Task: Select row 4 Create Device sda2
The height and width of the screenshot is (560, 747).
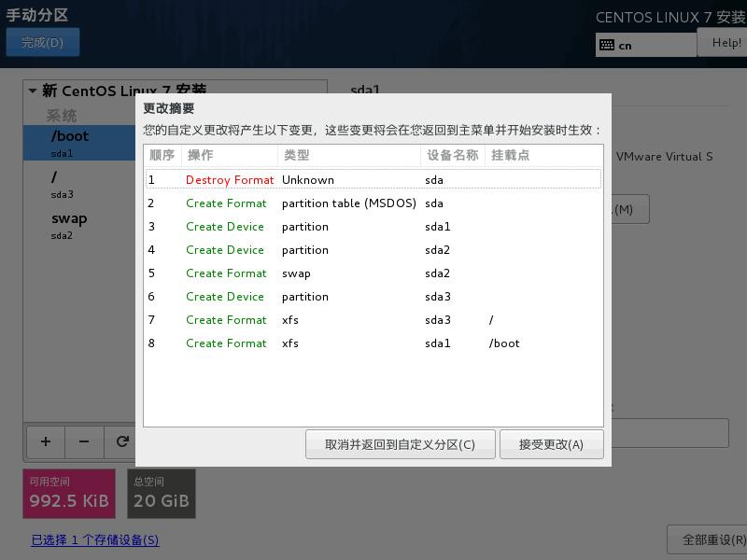Action: (x=373, y=249)
